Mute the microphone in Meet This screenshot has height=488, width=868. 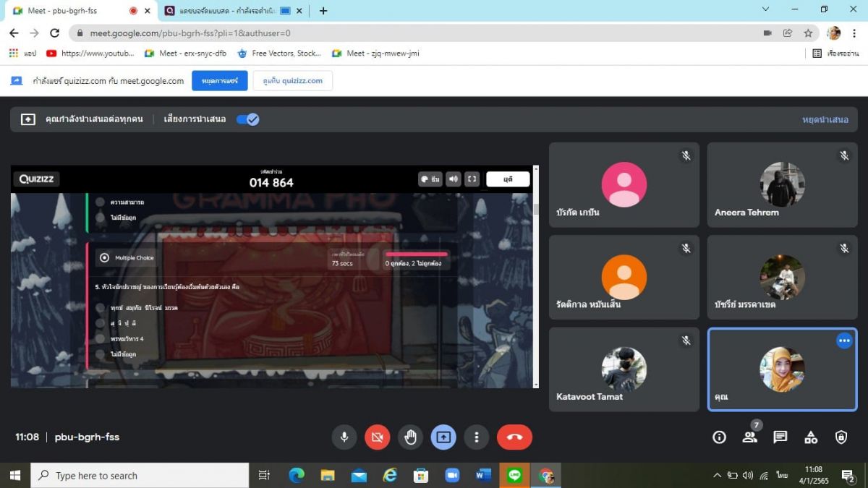pos(344,437)
